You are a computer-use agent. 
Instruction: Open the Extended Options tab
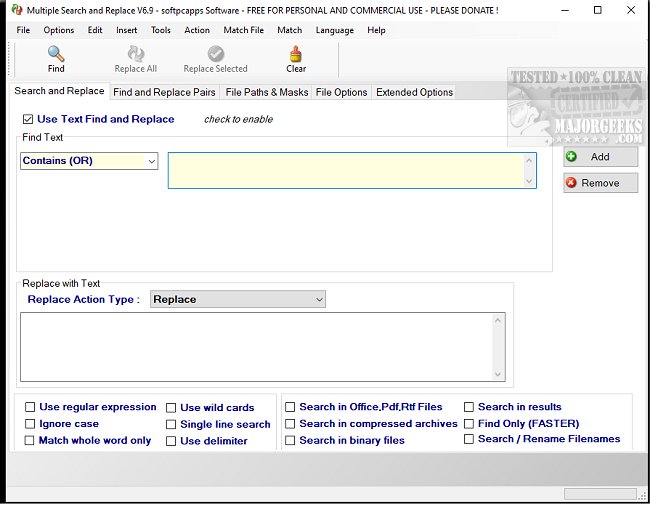[414, 92]
